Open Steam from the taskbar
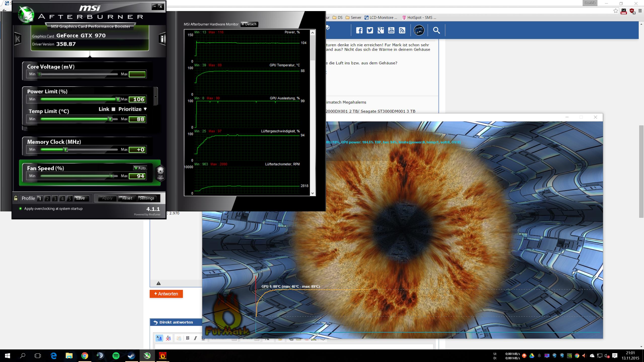 131,356
